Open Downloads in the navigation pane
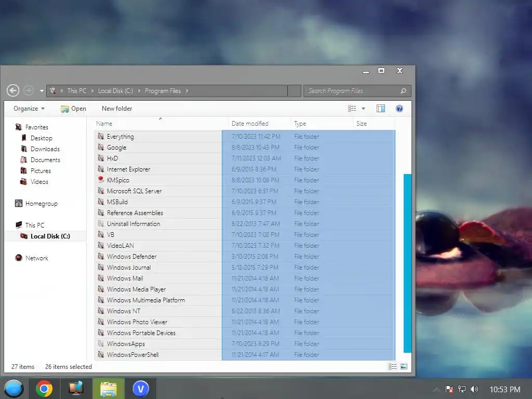This screenshot has width=532, height=399. click(45, 149)
